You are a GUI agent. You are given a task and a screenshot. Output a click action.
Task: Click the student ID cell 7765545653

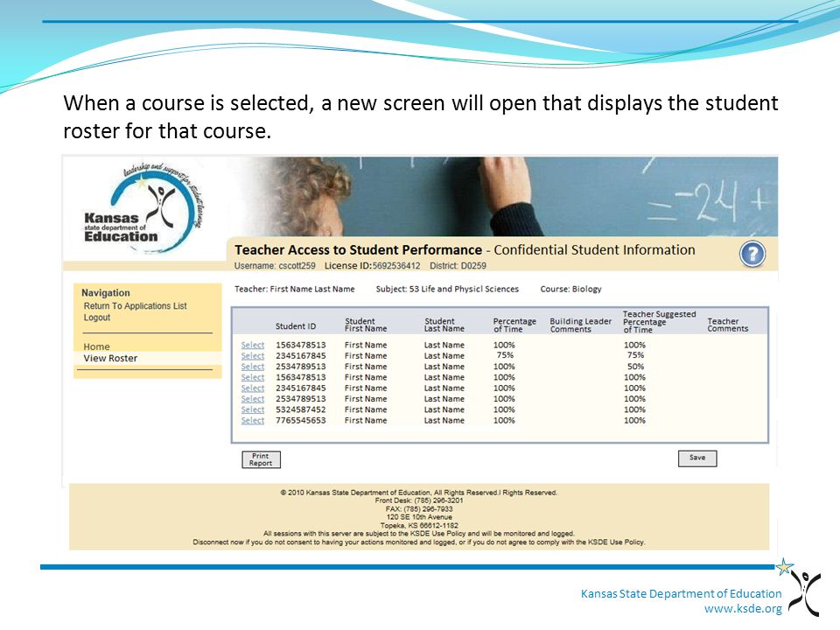(300, 421)
